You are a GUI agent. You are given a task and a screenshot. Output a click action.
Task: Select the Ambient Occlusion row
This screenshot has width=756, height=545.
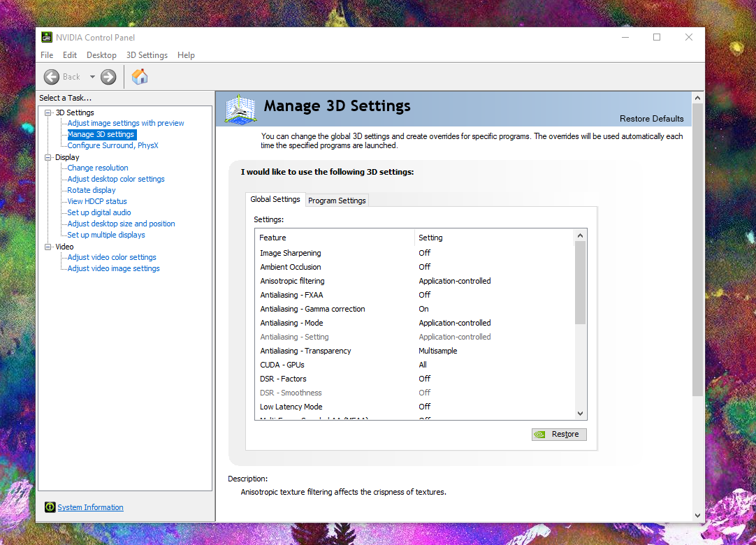coord(415,267)
